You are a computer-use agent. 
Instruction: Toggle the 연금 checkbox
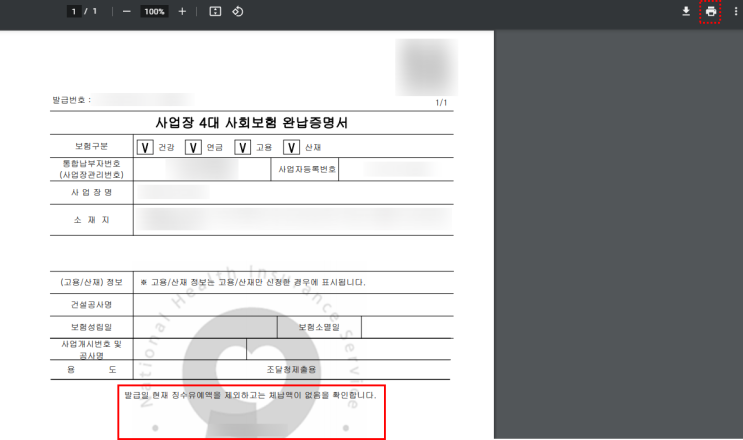(x=193, y=147)
